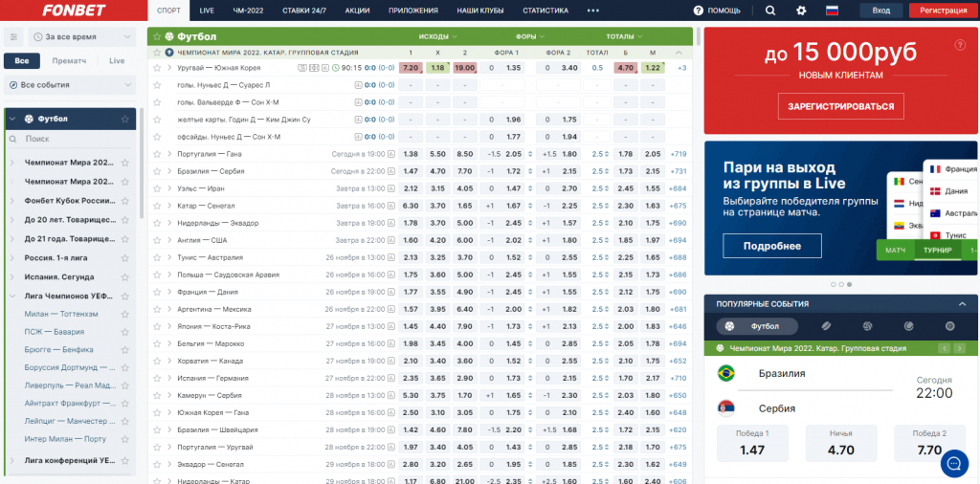980x484 pixels.
Task: Collapse the Популярные события panel
Action: point(962,303)
